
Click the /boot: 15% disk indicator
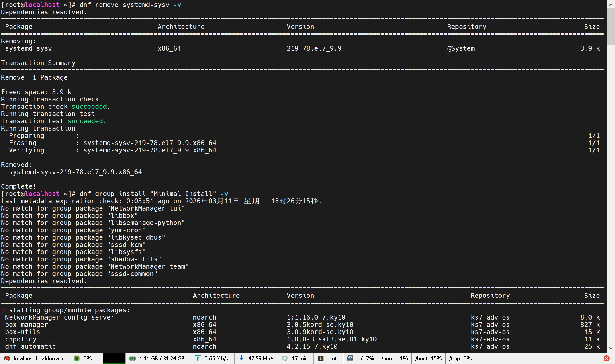428,358
